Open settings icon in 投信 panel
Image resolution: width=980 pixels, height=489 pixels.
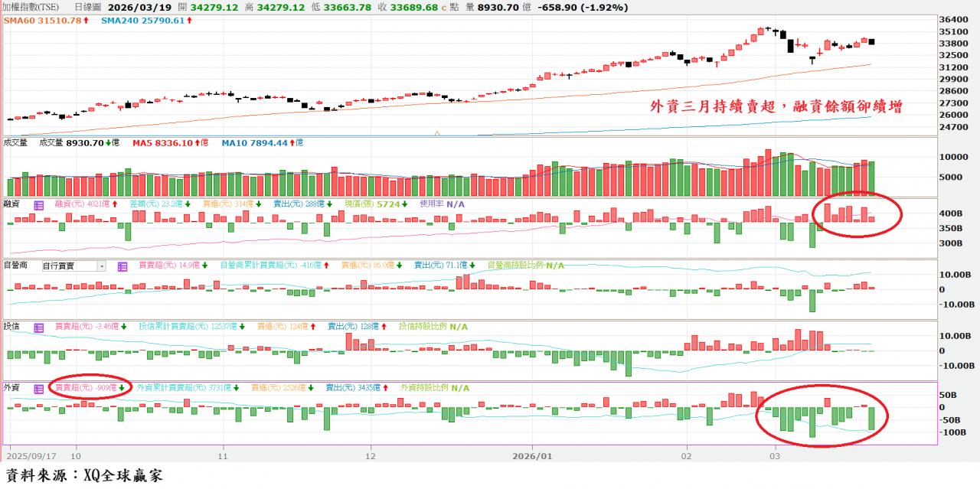point(38,327)
